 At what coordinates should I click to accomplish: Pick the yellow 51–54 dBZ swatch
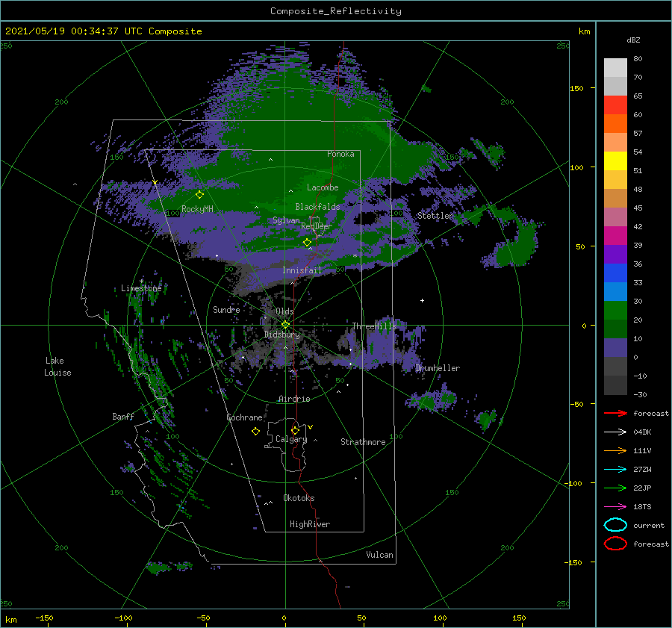click(615, 161)
